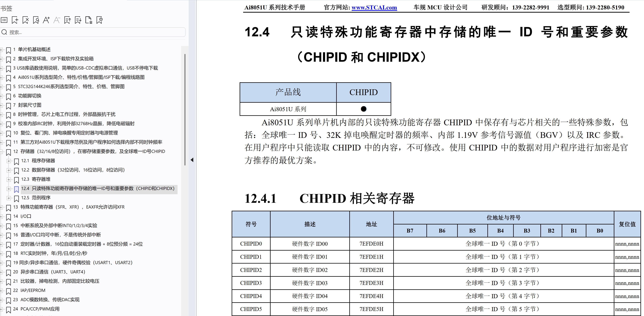Image resolution: width=644 pixels, height=316 pixels.
Task: Click the address cell 7EFDE3H
Action: pos(372,283)
